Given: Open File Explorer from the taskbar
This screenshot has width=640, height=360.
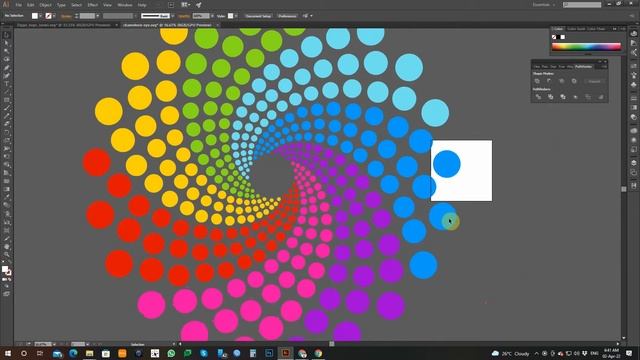Looking at the screenshot, I should [89, 353].
